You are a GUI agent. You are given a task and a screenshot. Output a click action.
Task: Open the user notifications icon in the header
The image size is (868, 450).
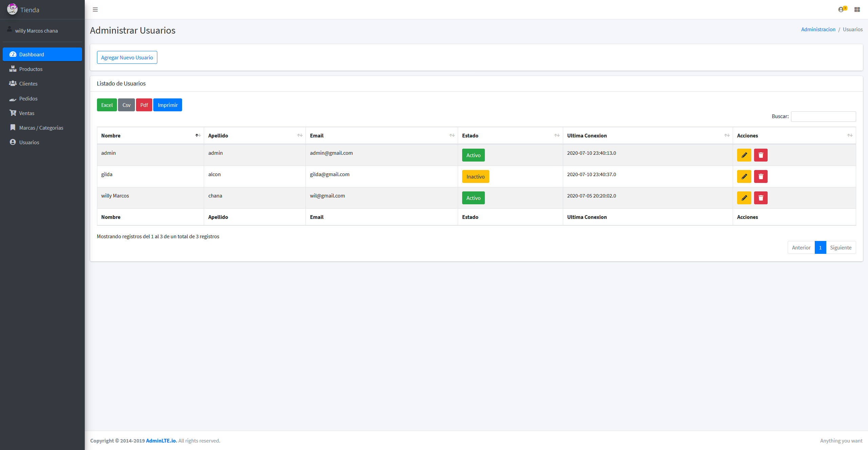[842, 10]
